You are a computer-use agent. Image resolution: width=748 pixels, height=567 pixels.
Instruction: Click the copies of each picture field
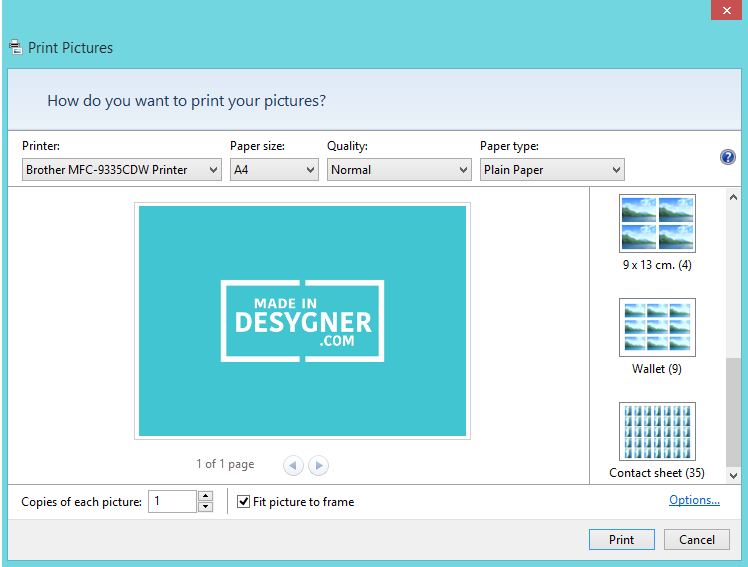(x=172, y=501)
